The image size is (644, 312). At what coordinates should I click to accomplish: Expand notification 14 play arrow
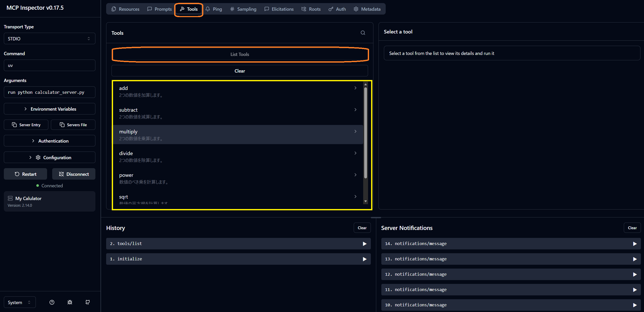(x=635, y=244)
